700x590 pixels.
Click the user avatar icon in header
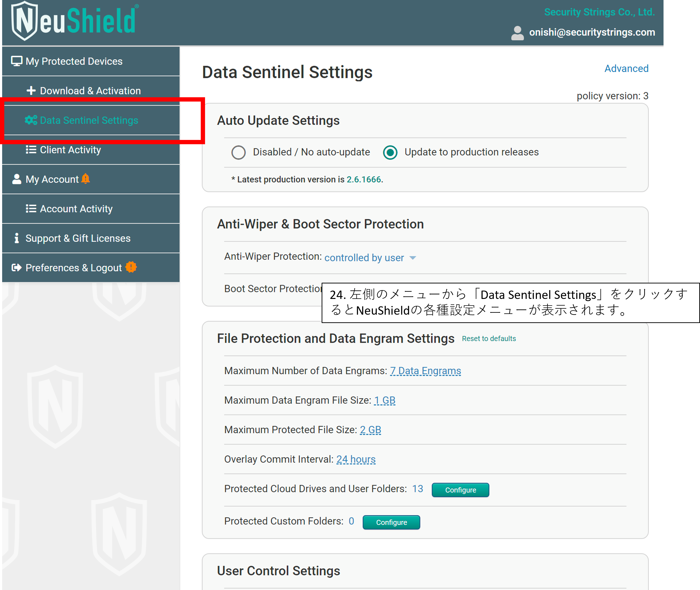(517, 33)
